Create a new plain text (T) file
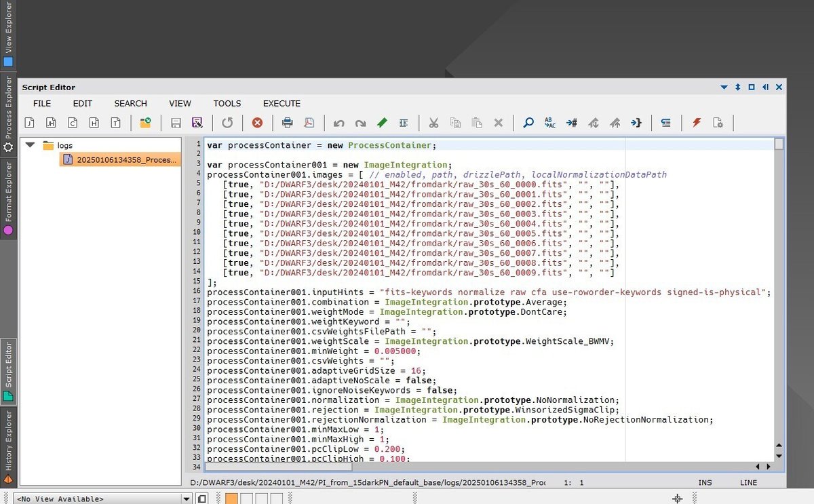Screen dimensions: 814x504 pyautogui.click(x=116, y=123)
